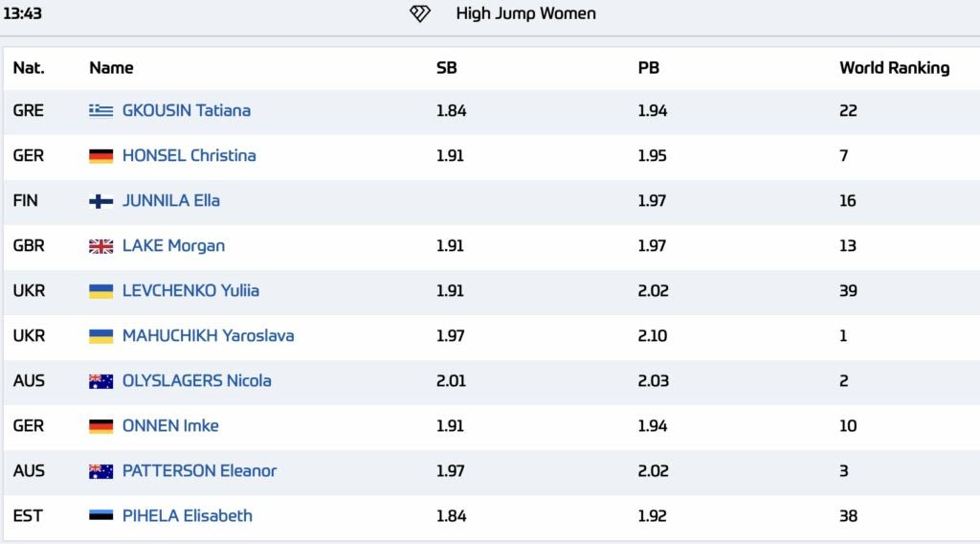
Task: Click the Finnish flag beside JUNNILA Ella
Action: [x=100, y=201]
